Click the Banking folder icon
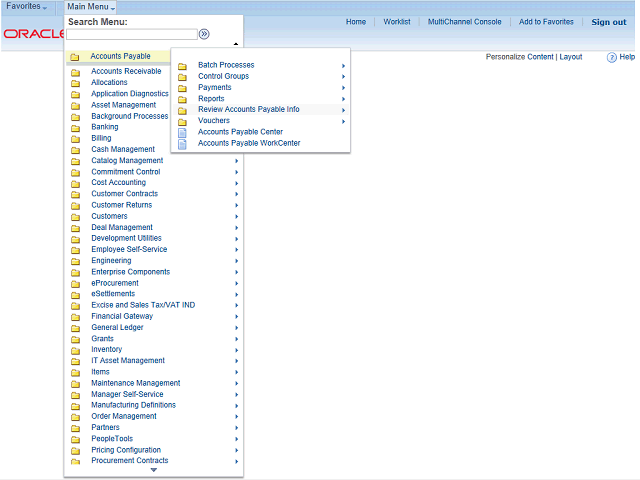This screenshot has width=640, height=480. 75,128
